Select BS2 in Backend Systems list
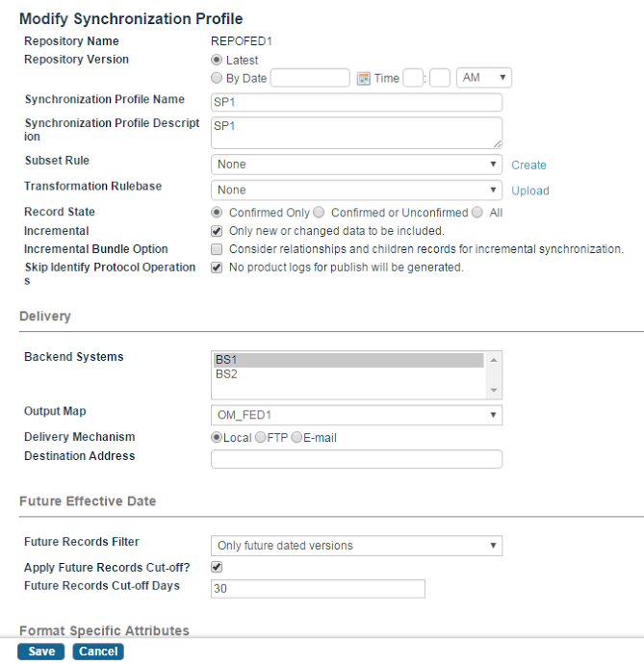The width and height of the screenshot is (644, 665). (x=348, y=374)
